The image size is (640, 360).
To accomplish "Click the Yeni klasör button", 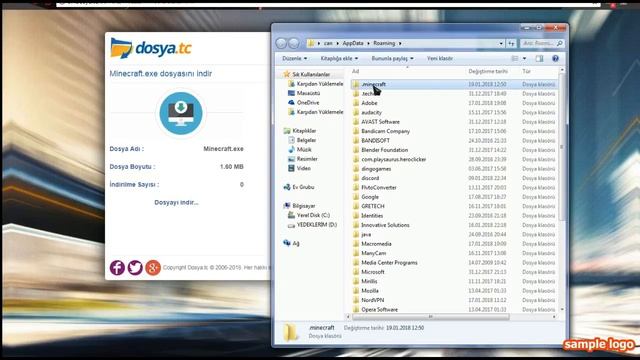I will click(x=440, y=59).
